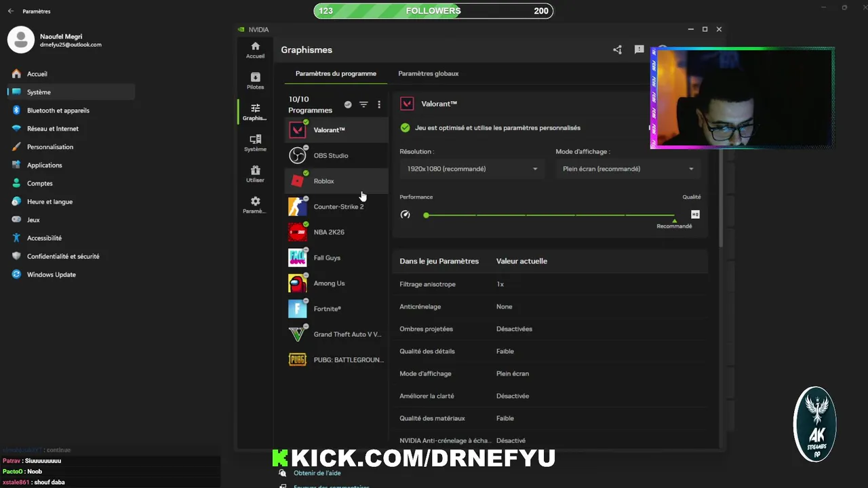Open the Accueil tab in NVIDIA sidebar
868x488 pixels.
[x=255, y=49]
